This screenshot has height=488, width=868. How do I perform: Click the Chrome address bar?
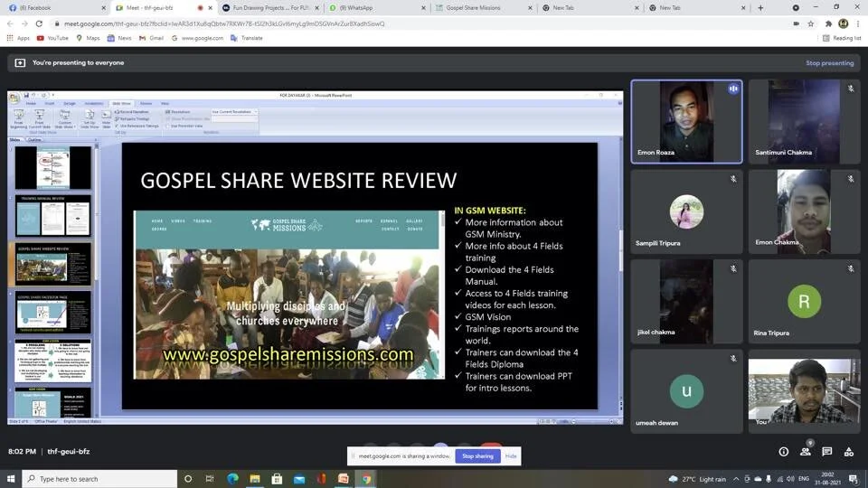click(420, 23)
